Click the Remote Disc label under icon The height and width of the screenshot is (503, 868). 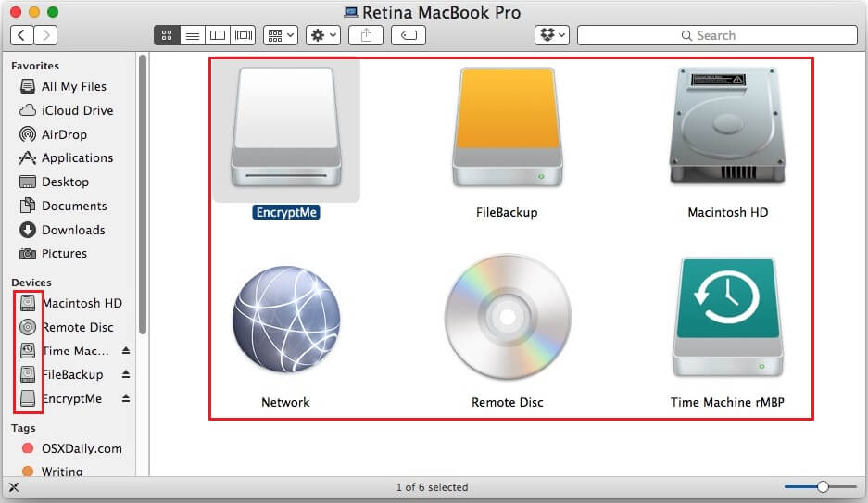click(x=507, y=402)
